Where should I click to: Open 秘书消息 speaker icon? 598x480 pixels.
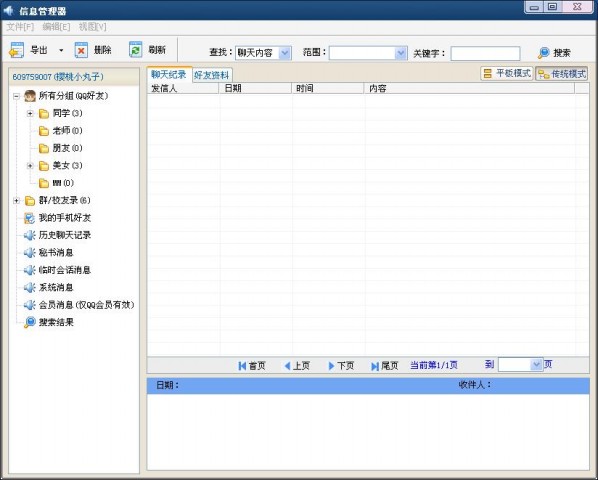(29, 253)
